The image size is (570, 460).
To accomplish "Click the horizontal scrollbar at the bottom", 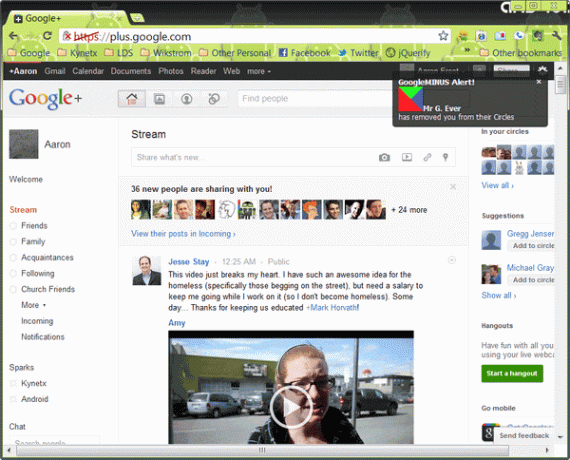I will [262, 450].
